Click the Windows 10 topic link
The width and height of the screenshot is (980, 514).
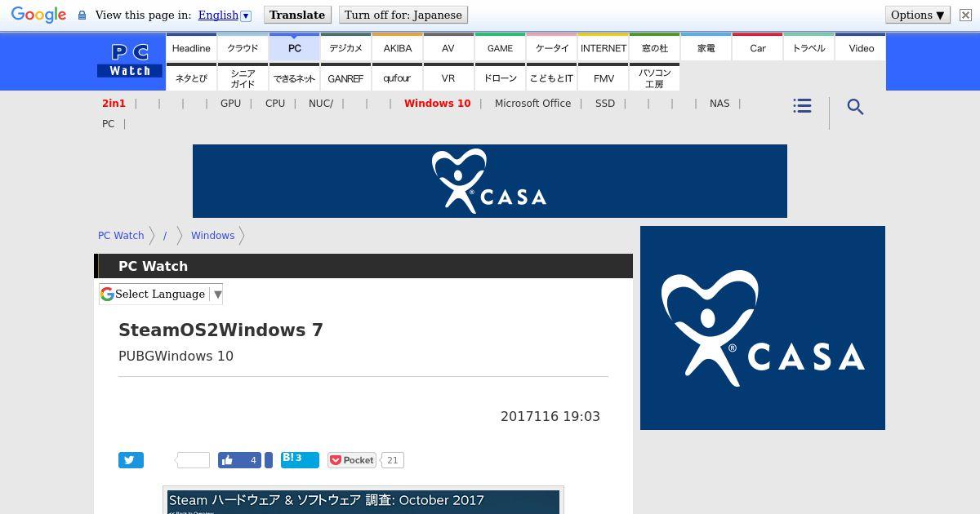(x=437, y=104)
